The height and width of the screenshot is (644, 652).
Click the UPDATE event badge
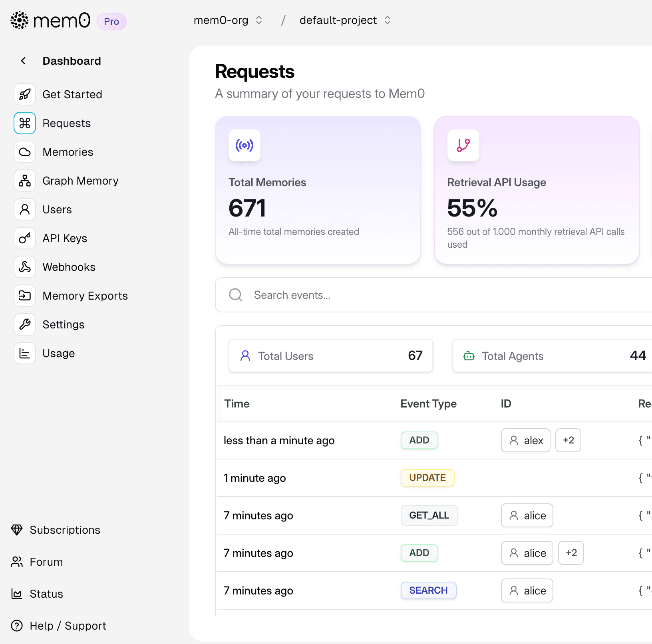(x=427, y=478)
